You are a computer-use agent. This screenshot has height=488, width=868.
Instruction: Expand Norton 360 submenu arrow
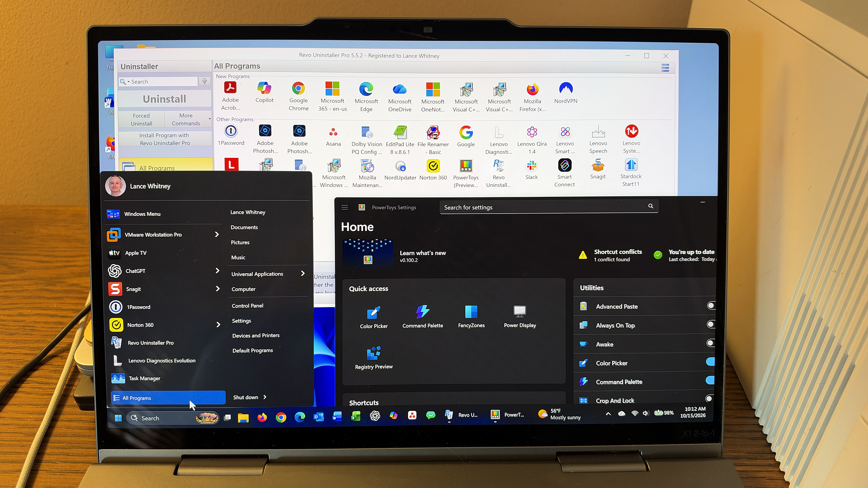tap(218, 325)
